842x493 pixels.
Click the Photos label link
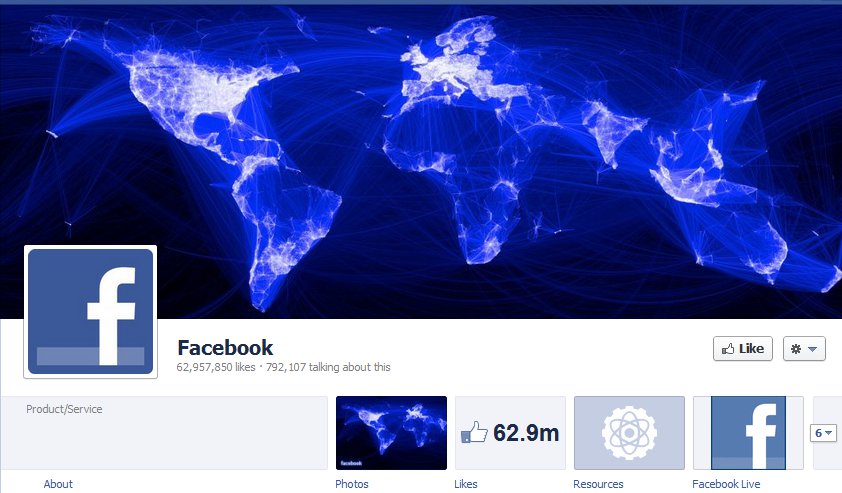(x=352, y=484)
